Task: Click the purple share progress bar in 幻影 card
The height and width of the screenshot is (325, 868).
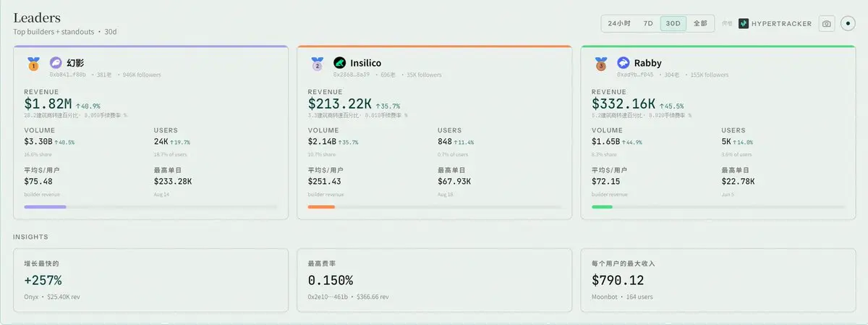Action: pos(150,207)
